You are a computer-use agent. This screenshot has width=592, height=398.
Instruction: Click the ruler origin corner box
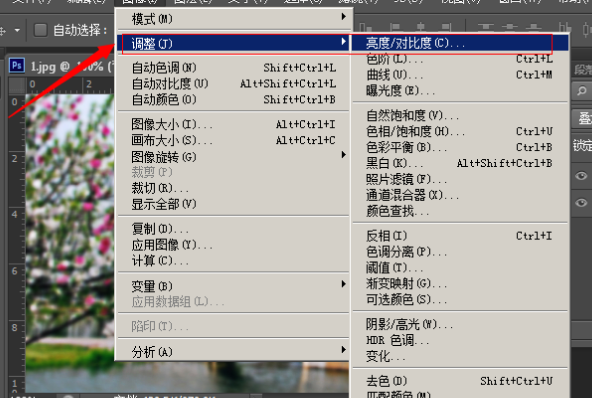pyautogui.click(x=17, y=85)
